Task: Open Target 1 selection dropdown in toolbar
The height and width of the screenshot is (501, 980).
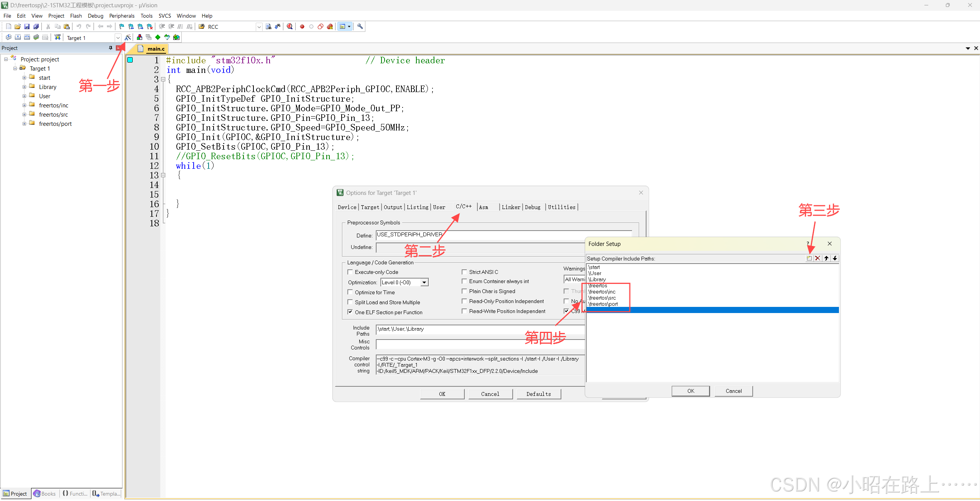Action: click(x=118, y=38)
